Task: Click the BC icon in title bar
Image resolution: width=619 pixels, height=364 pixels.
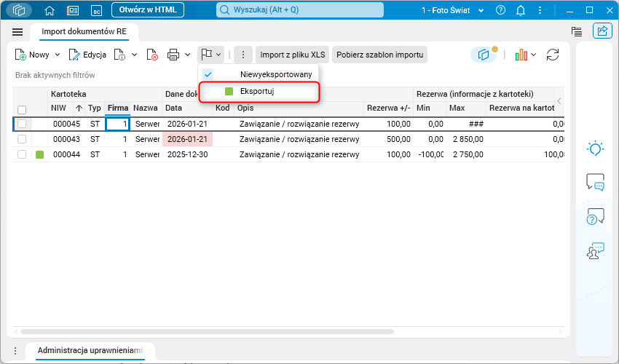Action: (96, 10)
